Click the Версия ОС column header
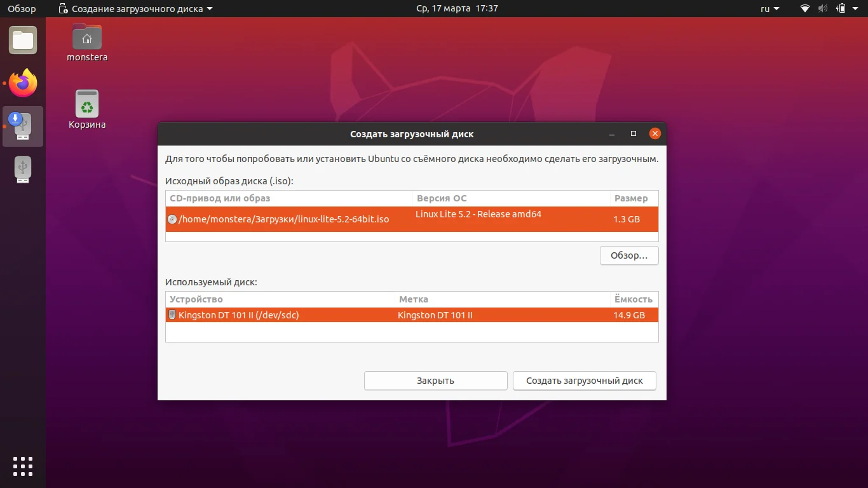The width and height of the screenshot is (868, 488). (x=442, y=198)
